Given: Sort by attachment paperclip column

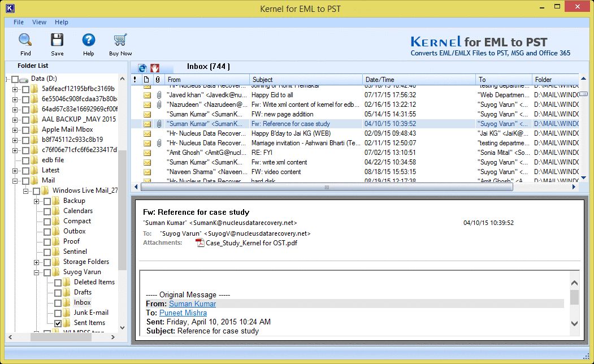Looking at the screenshot, I should point(158,80).
